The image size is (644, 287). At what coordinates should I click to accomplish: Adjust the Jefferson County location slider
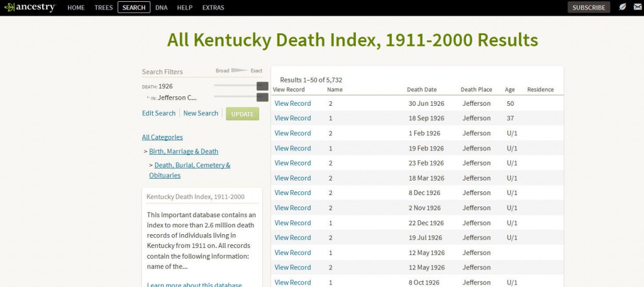click(x=262, y=97)
